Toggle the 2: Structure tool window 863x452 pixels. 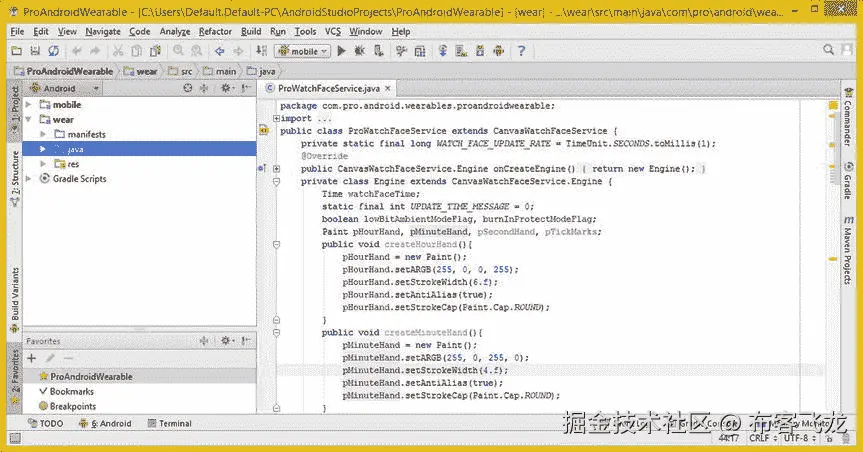pyautogui.click(x=15, y=179)
